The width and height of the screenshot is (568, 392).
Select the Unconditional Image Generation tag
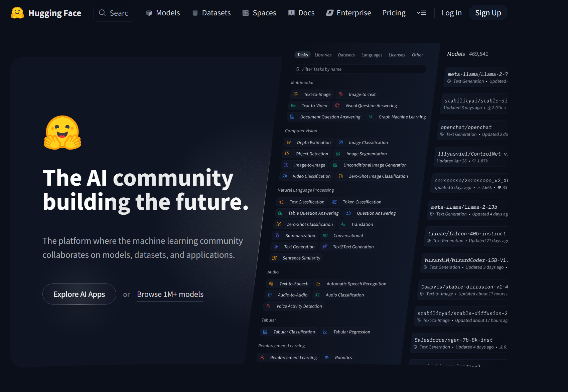[x=370, y=165]
